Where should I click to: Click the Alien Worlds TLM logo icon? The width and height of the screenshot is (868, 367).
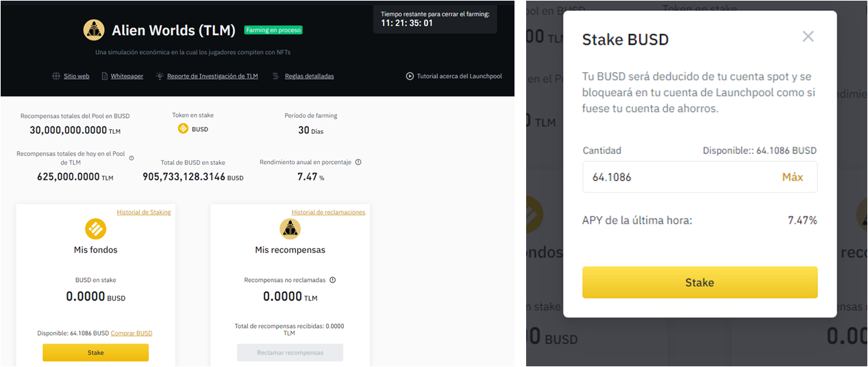[94, 29]
